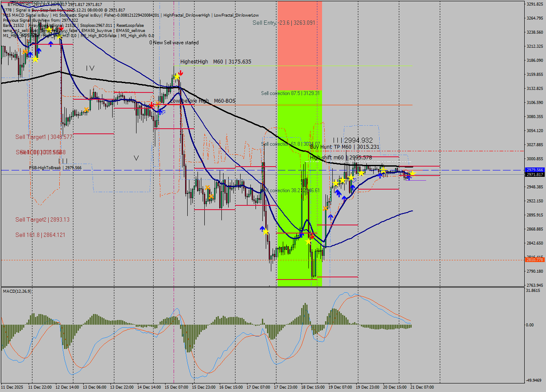Click the red down arrow below HighestHigh label
The image size is (546, 392).
(x=180, y=73)
